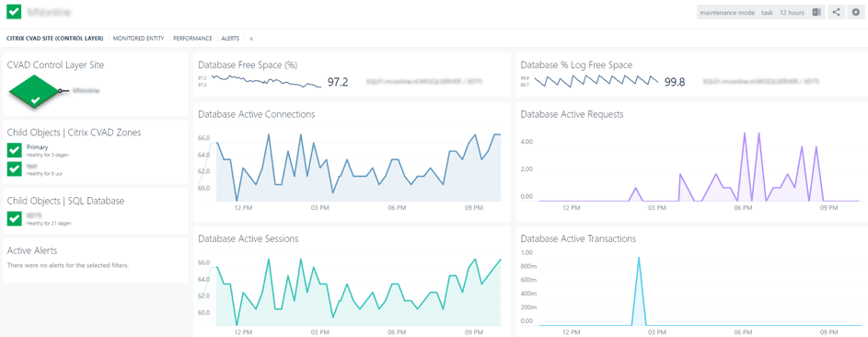Screen dimensions: 868x337
Task: Open the settings gear icon
Action: pos(856,13)
